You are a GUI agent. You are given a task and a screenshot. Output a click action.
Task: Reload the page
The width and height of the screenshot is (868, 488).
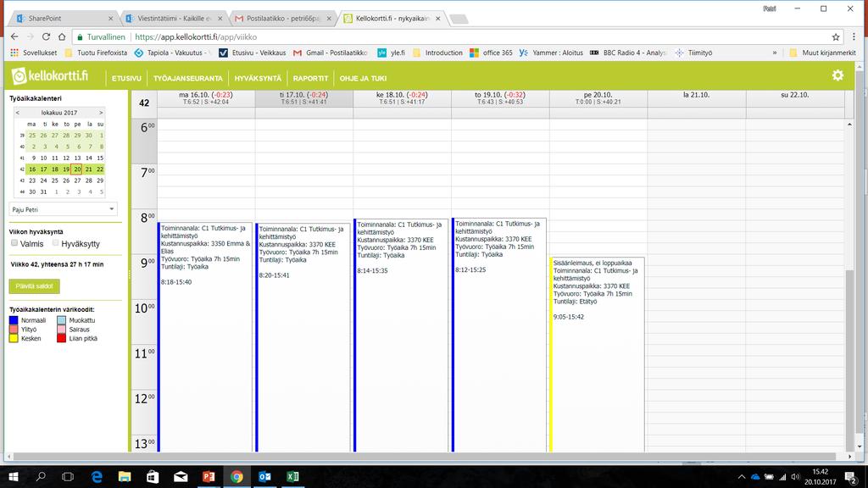click(x=46, y=36)
